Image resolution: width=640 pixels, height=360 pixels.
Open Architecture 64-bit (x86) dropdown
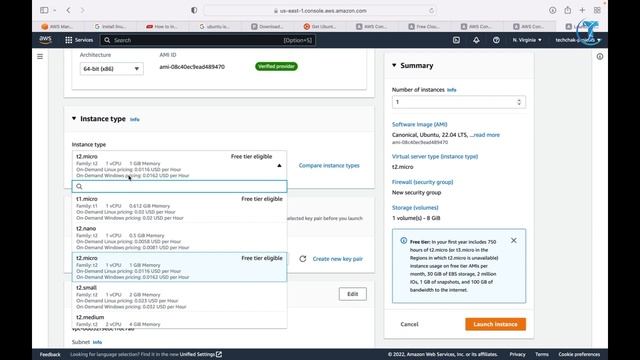pyautogui.click(x=111, y=69)
